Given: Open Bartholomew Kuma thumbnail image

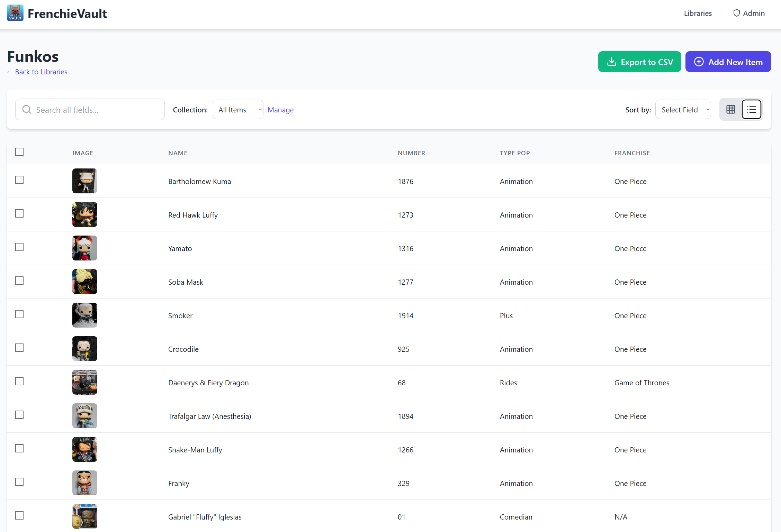Looking at the screenshot, I should point(85,181).
